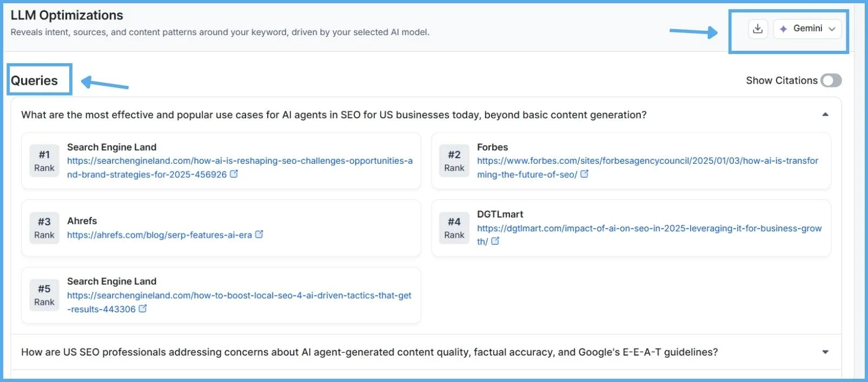Open the Gemini AI model dropdown
The width and height of the screenshot is (868, 382).
point(807,29)
